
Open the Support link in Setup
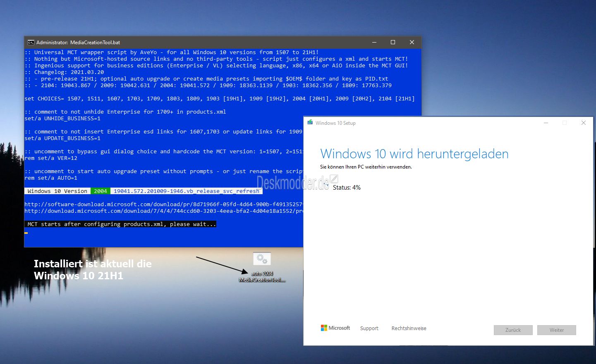(x=369, y=328)
